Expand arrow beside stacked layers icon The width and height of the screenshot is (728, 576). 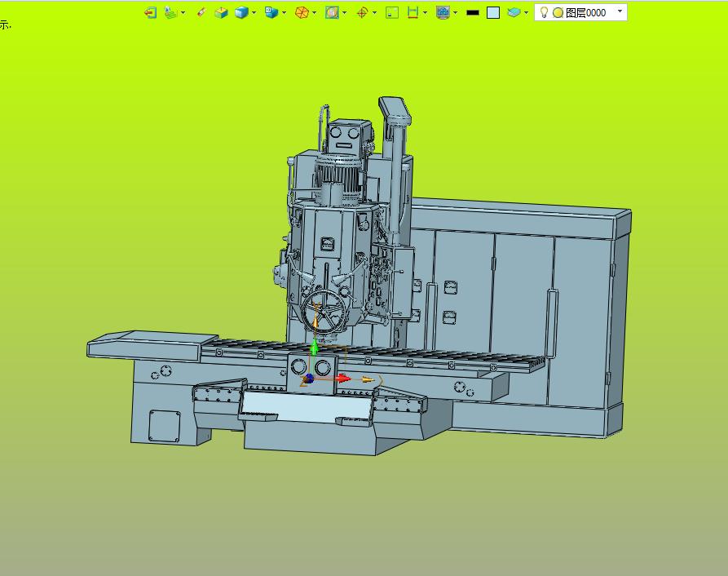click(183, 12)
